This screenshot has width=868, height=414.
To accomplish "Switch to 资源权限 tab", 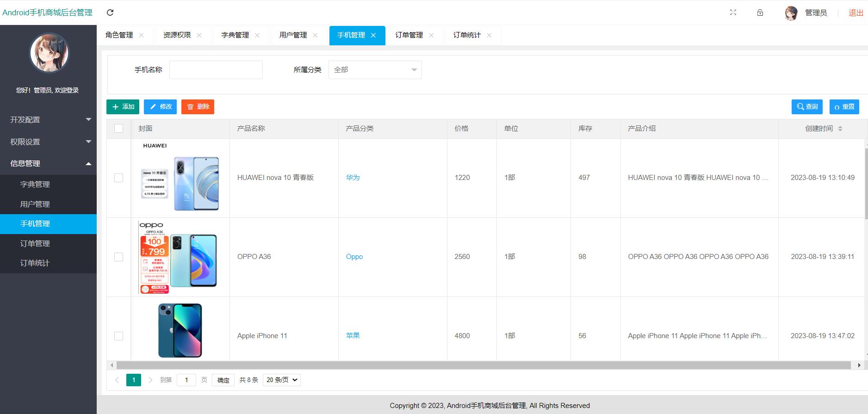I will (x=177, y=35).
